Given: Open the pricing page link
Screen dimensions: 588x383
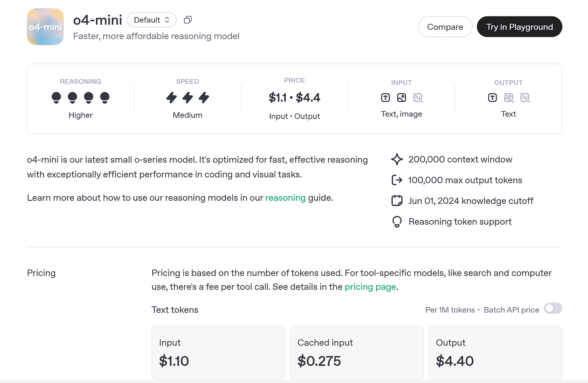Looking at the screenshot, I should (370, 287).
